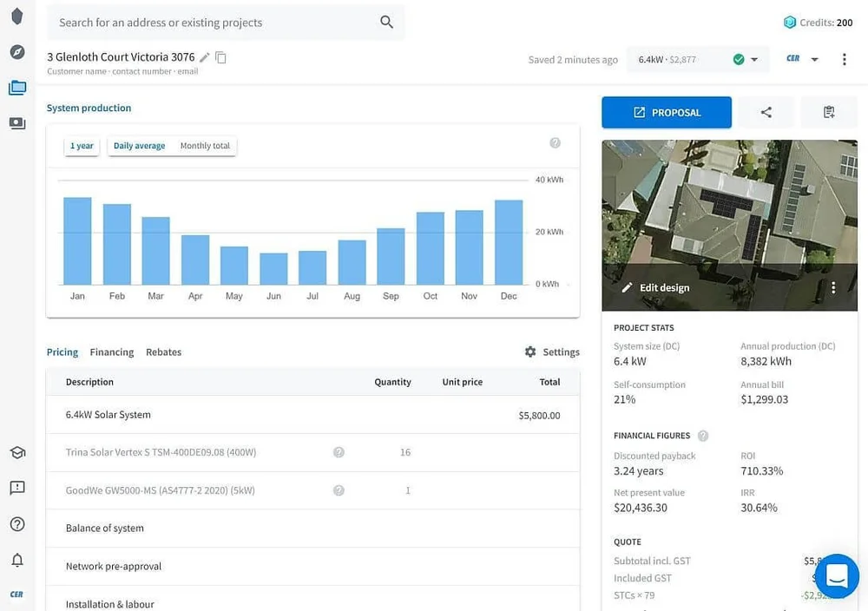868x611 pixels.
Task: Switch to the Financing tab
Action: pos(111,352)
